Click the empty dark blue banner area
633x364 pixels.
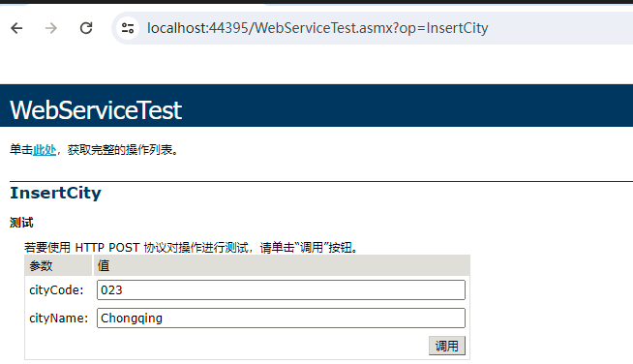404,106
